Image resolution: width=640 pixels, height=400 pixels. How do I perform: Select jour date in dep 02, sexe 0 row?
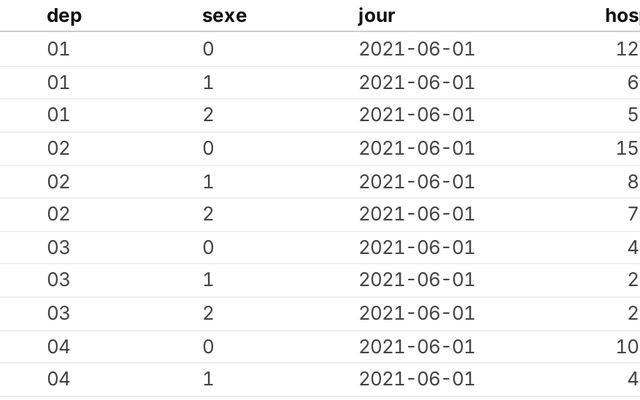[416, 148]
